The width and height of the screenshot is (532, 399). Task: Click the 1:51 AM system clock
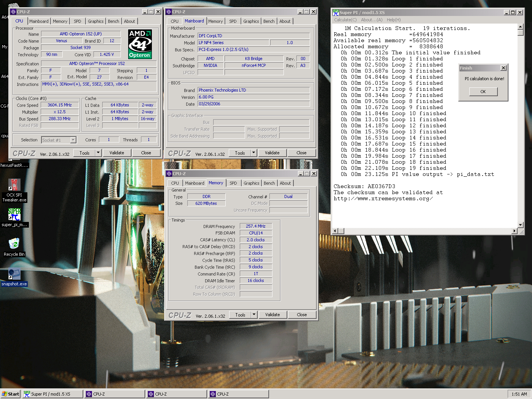pos(519,394)
